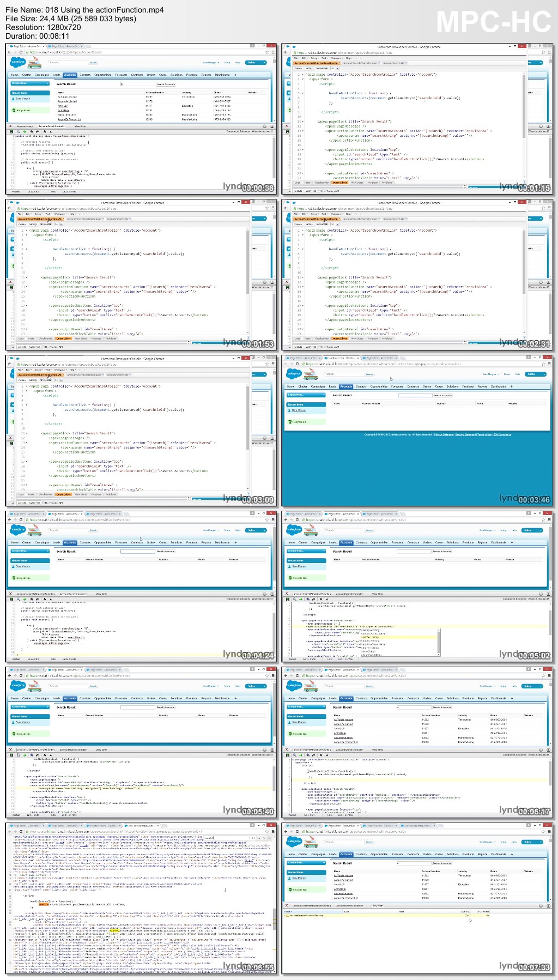The width and height of the screenshot is (558, 980).
Task: Select the thumbnail stamped 00:07:33
Action: click(417, 898)
